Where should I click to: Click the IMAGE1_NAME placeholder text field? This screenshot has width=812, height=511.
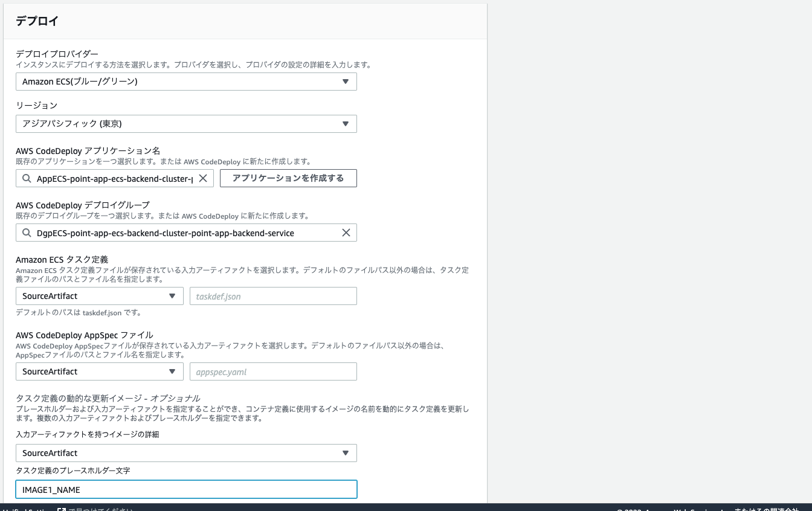click(186, 489)
